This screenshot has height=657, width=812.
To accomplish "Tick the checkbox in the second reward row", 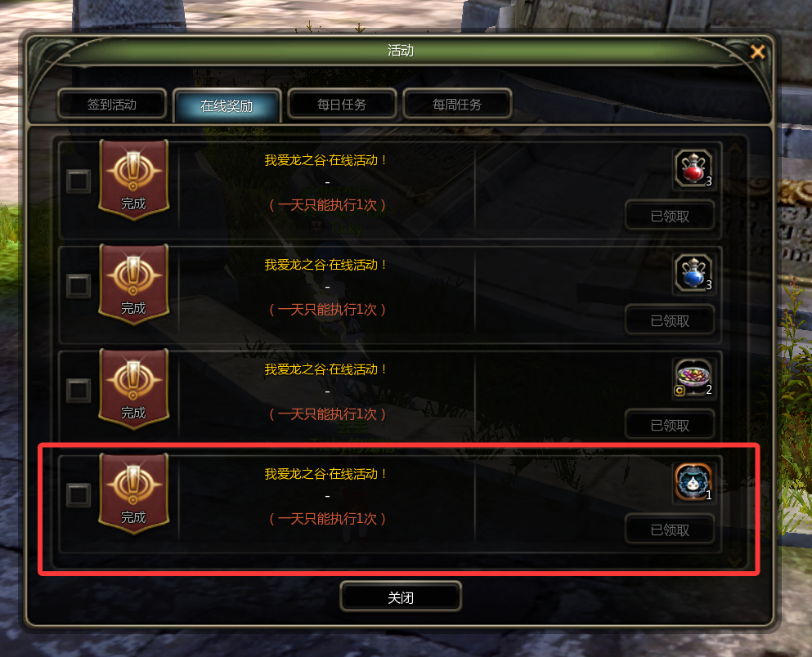I will click(79, 285).
